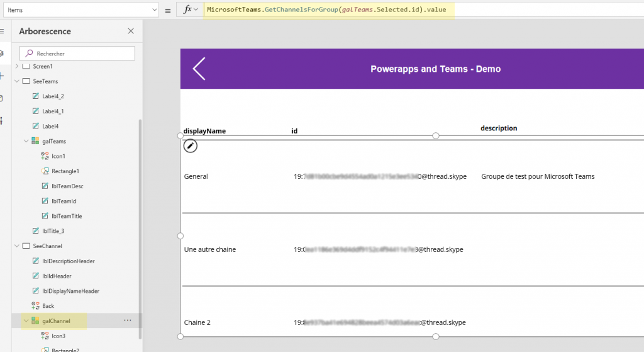Collapse the galChannel gallery node
This screenshot has width=644, height=352.
pyautogui.click(x=26, y=321)
